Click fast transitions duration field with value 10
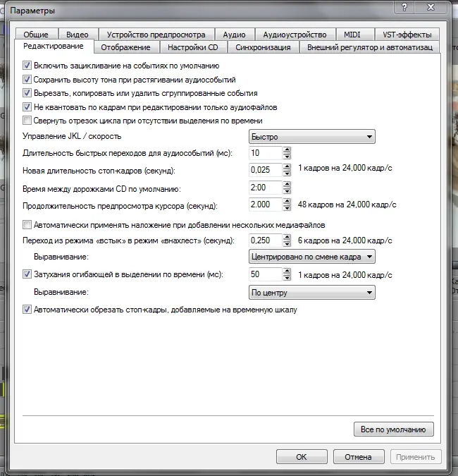Image resolution: width=458 pixels, height=476 pixels. [x=266, y=153]
